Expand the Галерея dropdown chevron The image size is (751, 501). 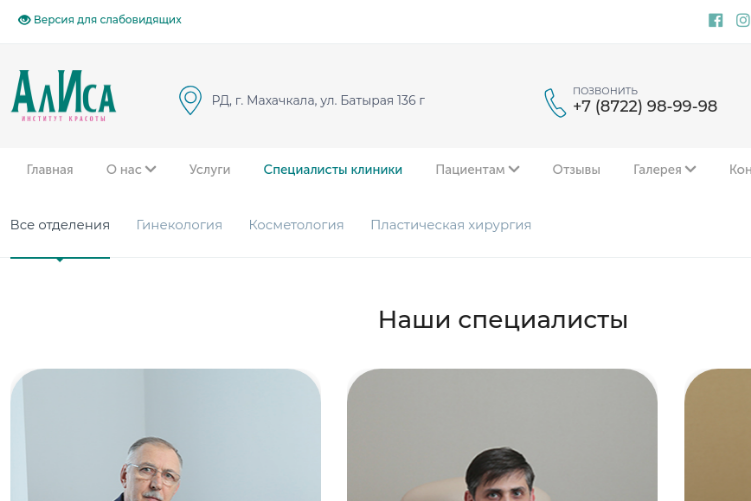point(690,169)
